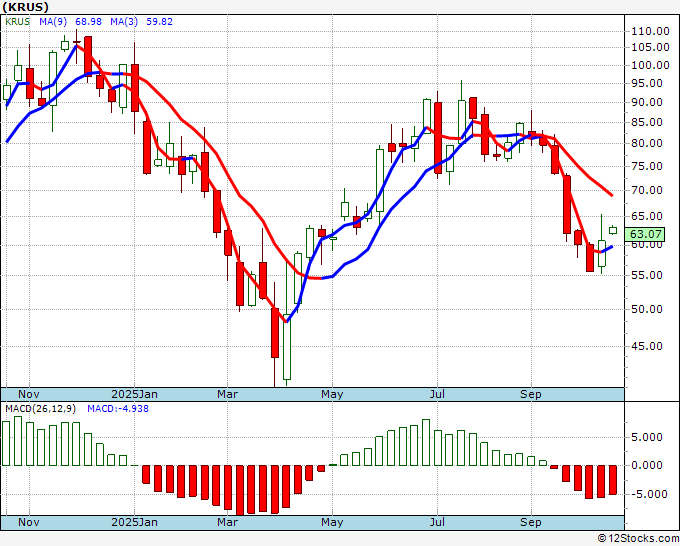Click 2025Jan on the price chart date axis

[134, 394]
